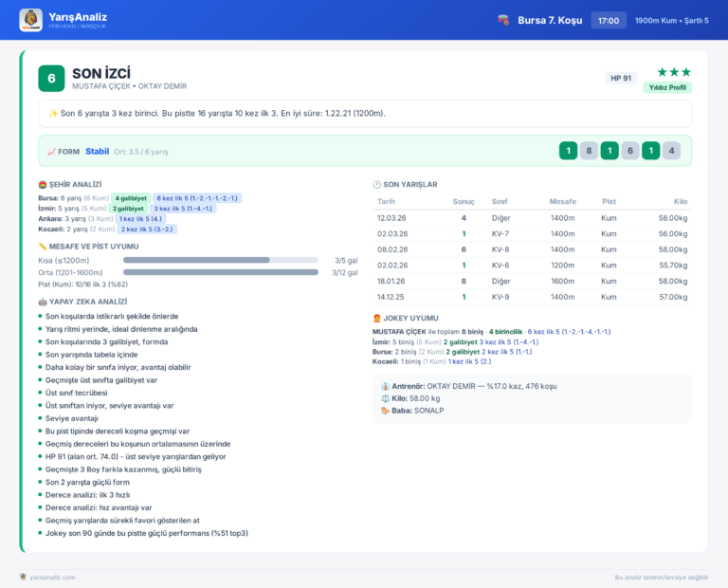Click the Yıldız Profil tag

point(667,87)
